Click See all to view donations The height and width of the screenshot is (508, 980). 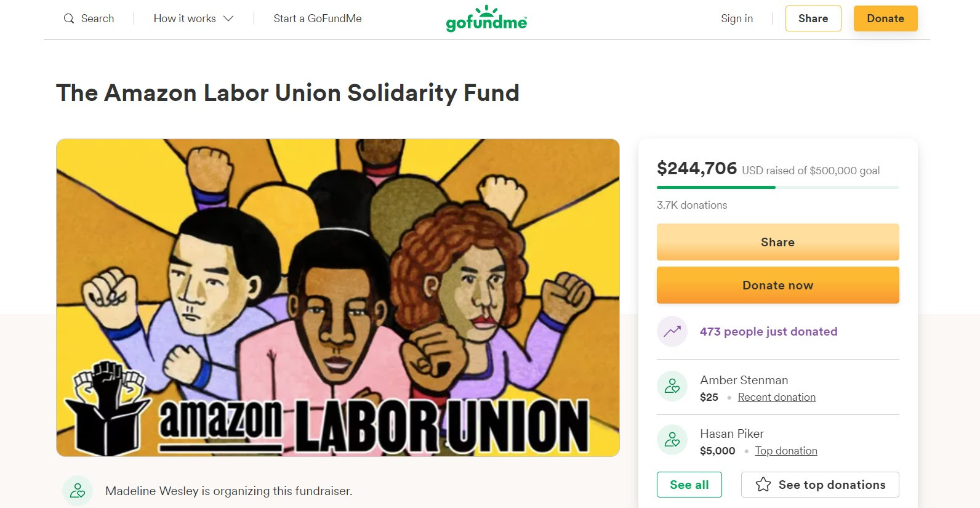[689, 485]
